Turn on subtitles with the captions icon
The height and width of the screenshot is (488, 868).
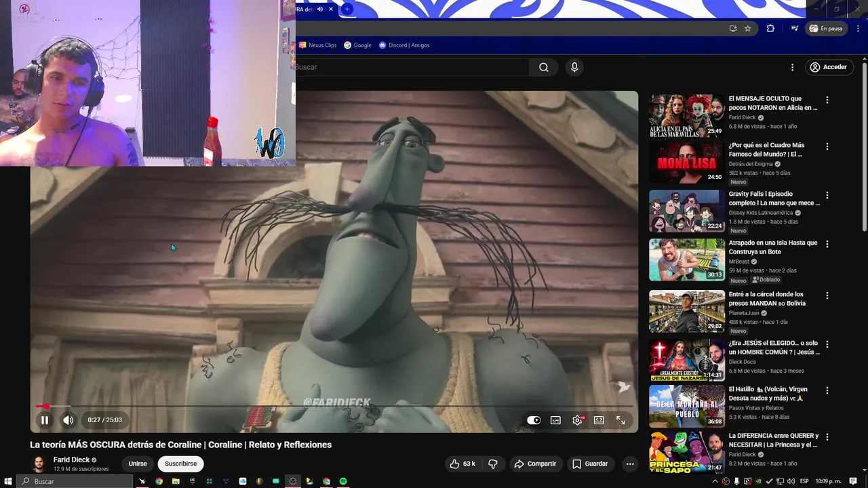[555, 420]
